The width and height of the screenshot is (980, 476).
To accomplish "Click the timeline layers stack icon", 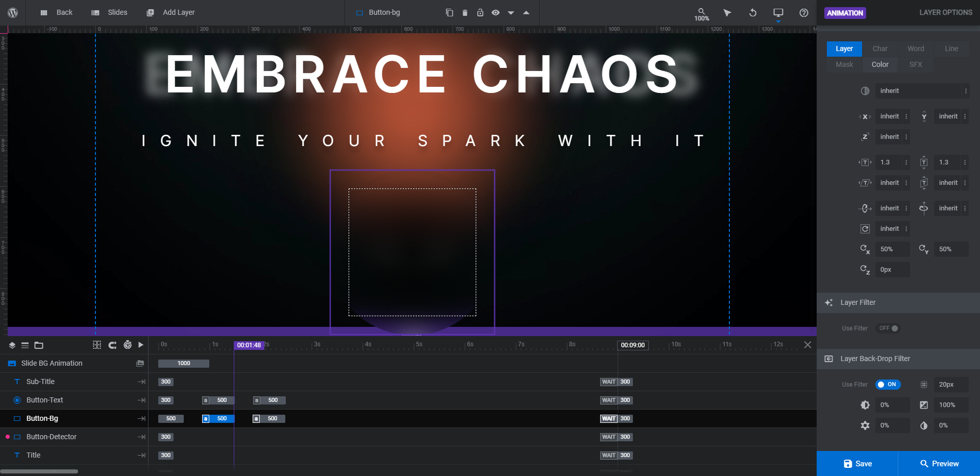I will [x=12, y=345].
